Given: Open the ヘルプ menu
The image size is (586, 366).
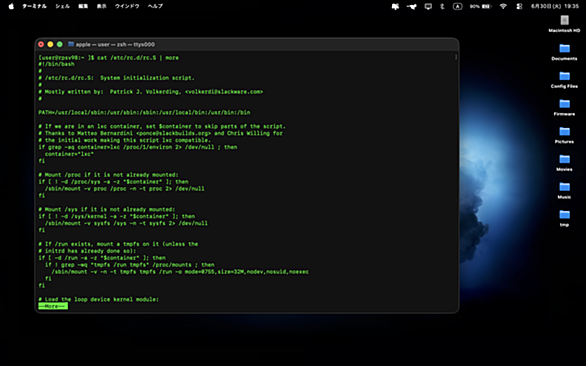Looking at the screenshot, I should (155, 6).
